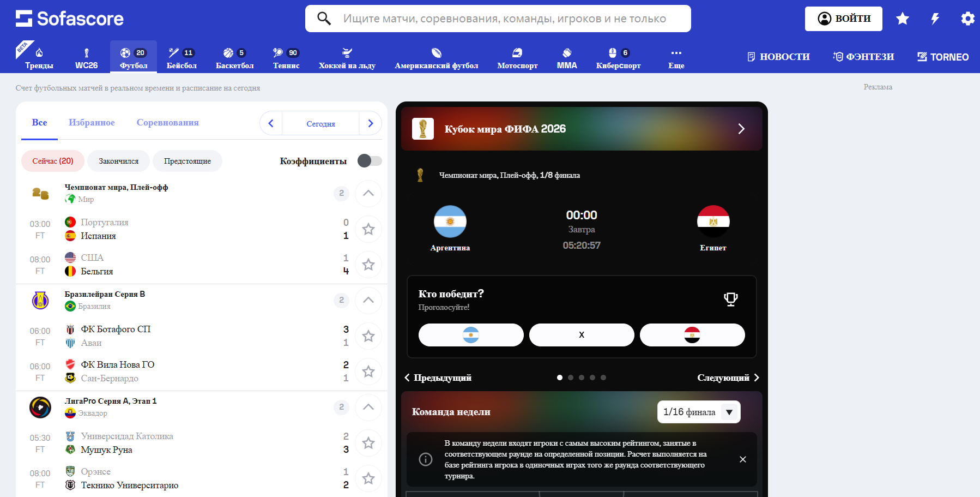
Task: Select the Бейсбол sport category
Action: point(182,59)
